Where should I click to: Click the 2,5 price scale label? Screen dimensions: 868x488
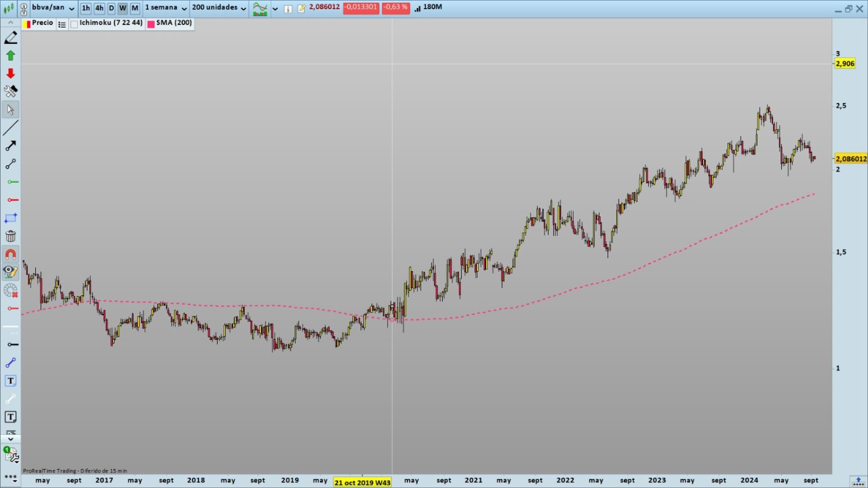(x=841, y=106)
